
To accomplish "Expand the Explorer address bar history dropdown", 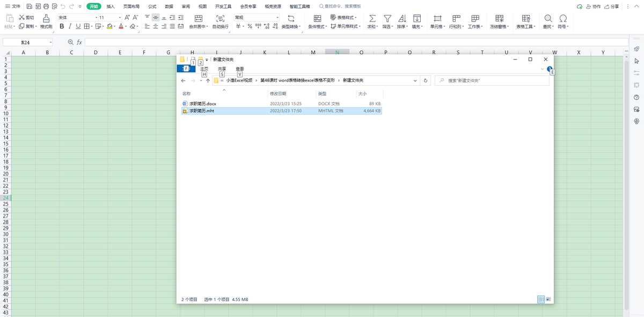I will (x=415, y=80).
